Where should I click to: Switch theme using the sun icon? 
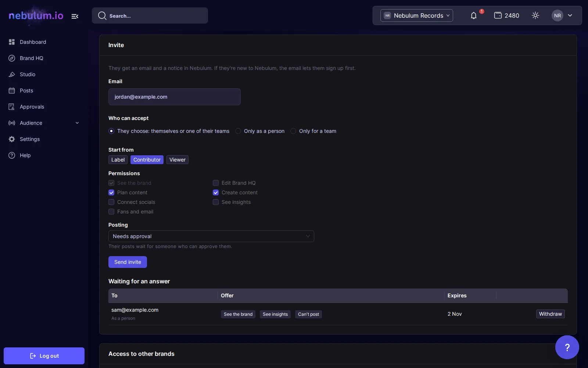coord(535,15)
